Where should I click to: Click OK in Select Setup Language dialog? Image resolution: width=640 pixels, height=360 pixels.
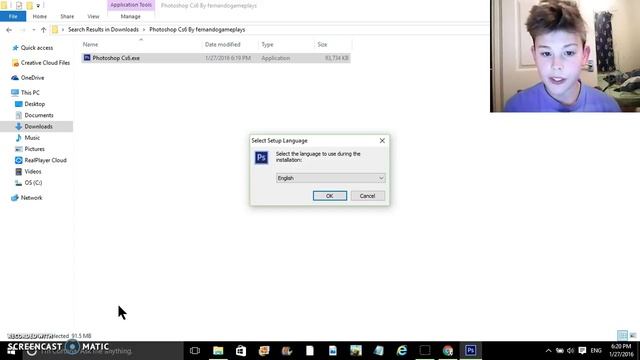pyautogui.click(x=330, y=196)
